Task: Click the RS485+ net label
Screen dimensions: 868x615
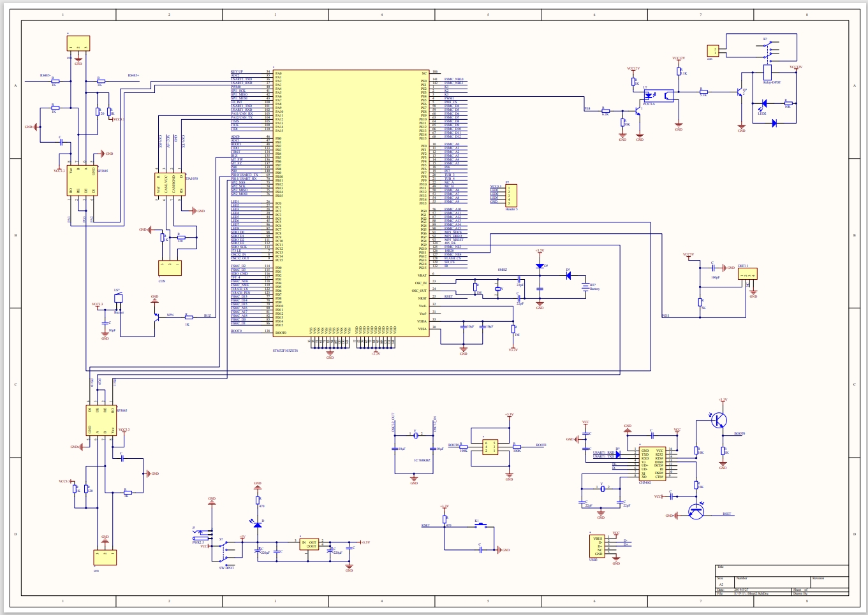Action: (133, 75)
